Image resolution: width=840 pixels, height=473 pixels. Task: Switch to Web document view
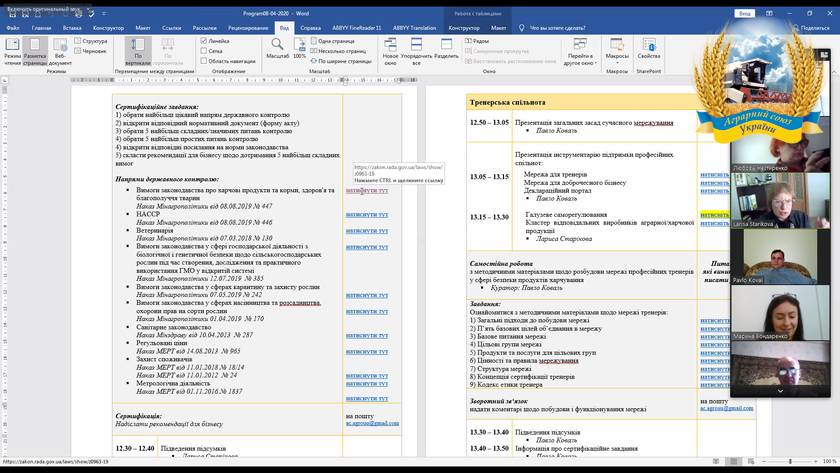(59, 51)
